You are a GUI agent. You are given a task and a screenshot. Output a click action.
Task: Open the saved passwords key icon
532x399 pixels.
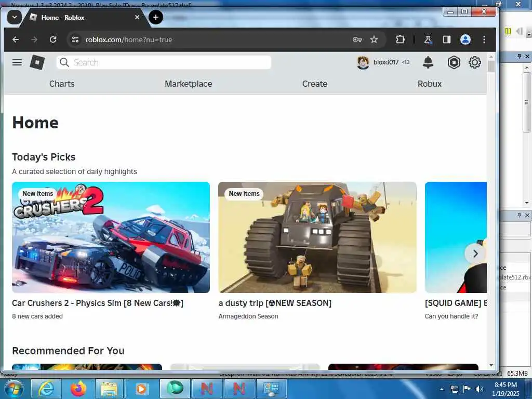click(x=357, y=39)
